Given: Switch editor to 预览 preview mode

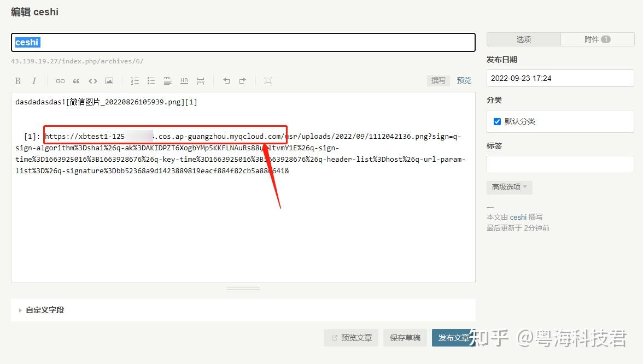Looking at the screenshot, I should [x=464, y=80].
